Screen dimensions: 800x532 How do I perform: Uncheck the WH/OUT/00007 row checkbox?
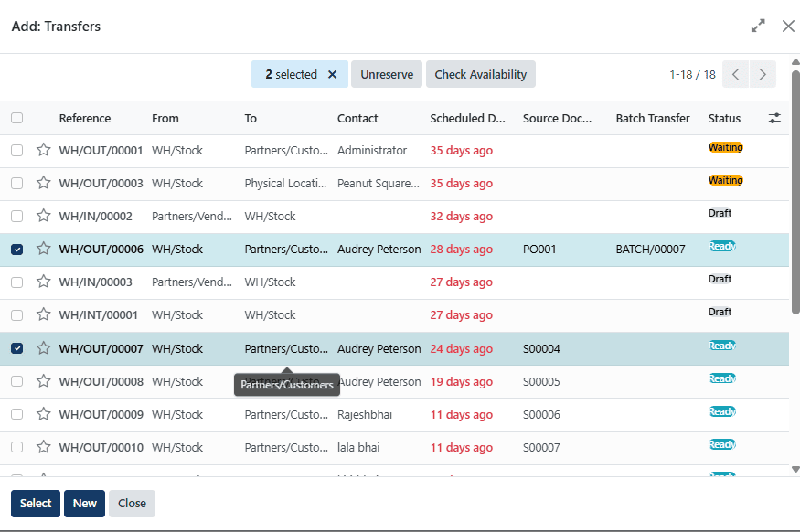[16, 348]
